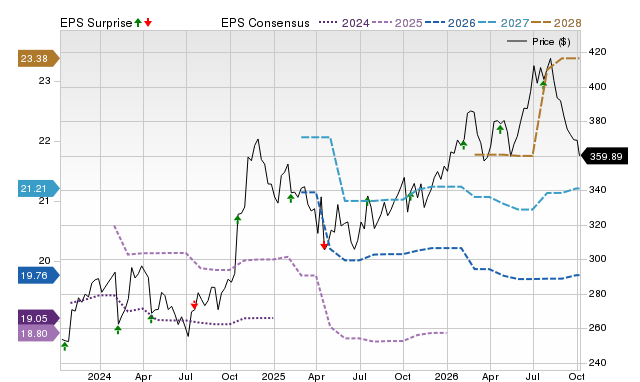Click the 18.80 value tag for 2025
This screenshot has width=640, height=382.
coord(38,333)
